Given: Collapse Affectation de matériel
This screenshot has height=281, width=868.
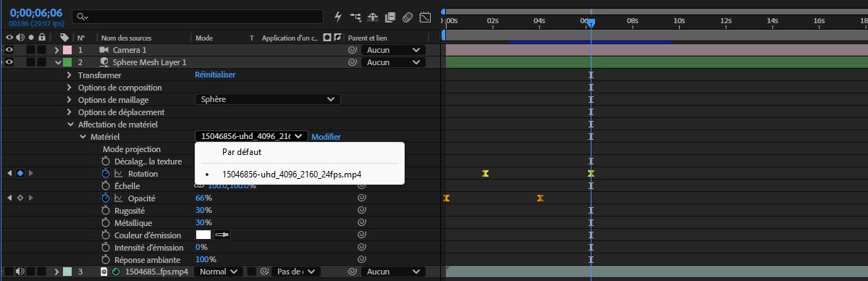Looking at the screenshot, I should 69,125.
